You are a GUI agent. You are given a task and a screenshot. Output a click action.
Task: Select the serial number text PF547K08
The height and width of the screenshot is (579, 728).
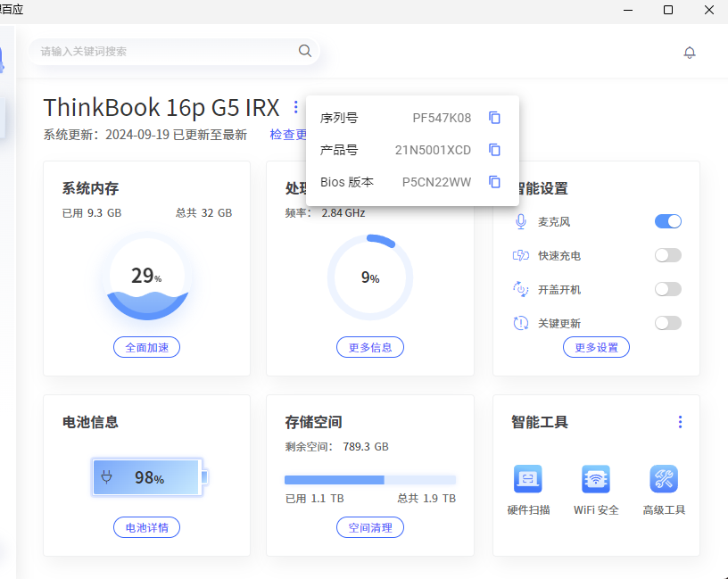coord(442,118)
